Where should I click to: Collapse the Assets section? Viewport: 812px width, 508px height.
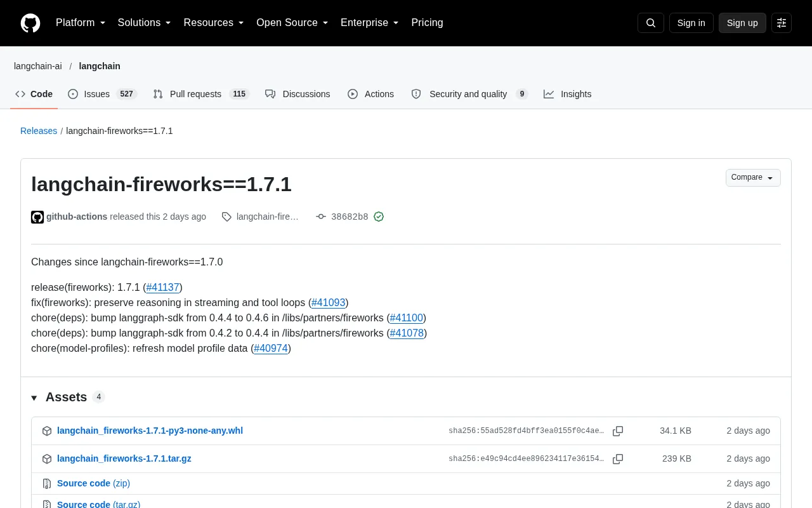34,398
